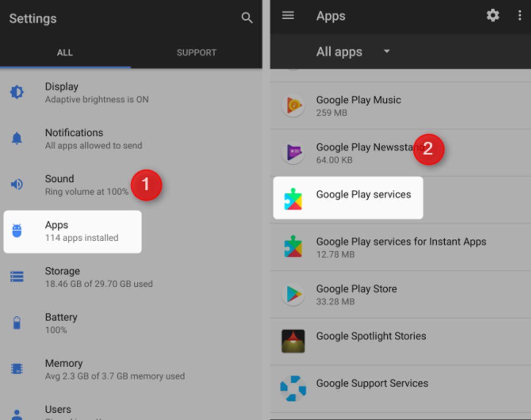Open the three-dot overflow menu

point(519,16)
